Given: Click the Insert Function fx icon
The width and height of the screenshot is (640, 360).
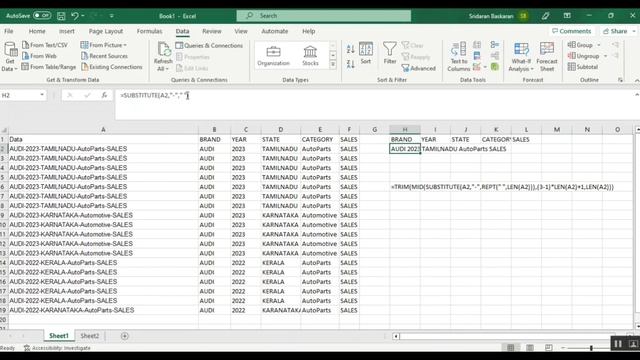Looking at the screenshot, I should pos(104,95).
